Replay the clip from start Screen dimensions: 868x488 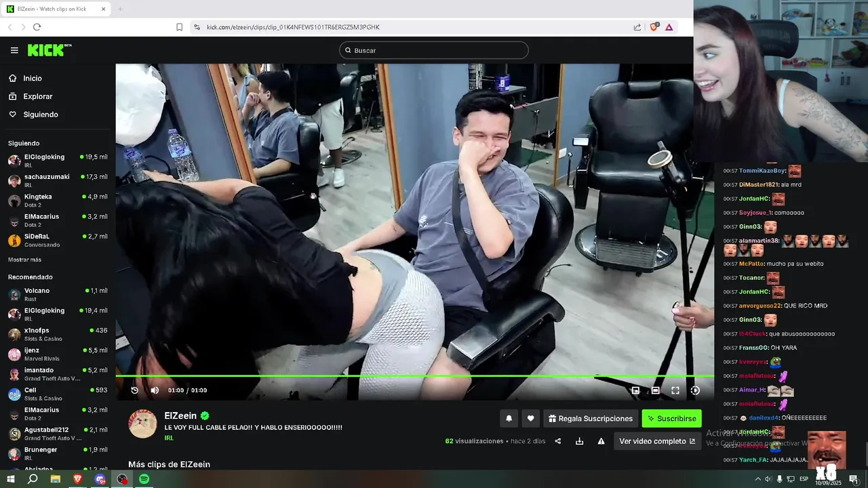point(134,390)
